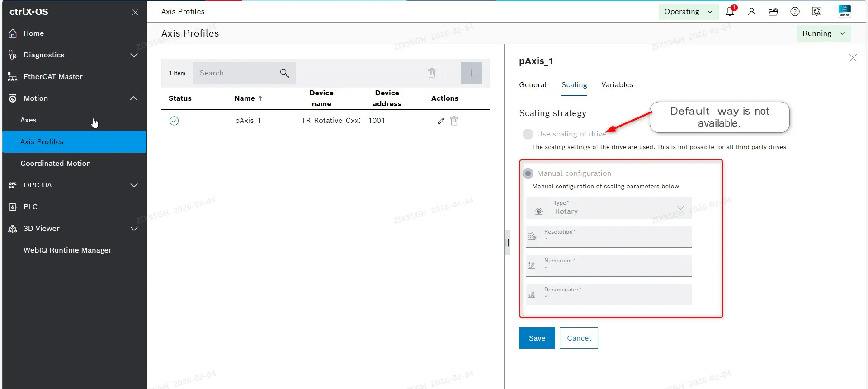Click the Home icon in sidebar

click(13, 33)
